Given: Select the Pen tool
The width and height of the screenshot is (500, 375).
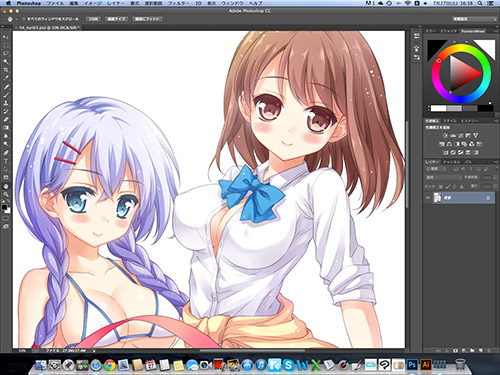Looking at the screenshot, I should (6, 153).
